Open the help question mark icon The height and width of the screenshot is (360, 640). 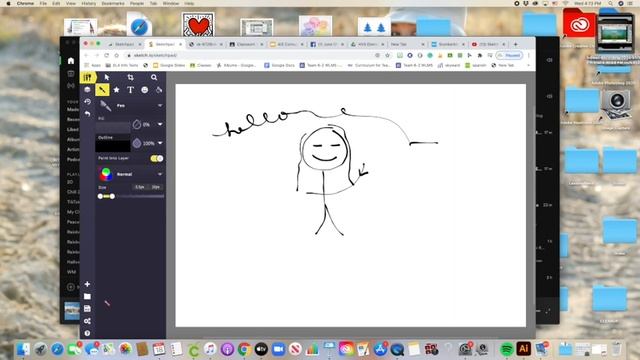click(87, 333)
